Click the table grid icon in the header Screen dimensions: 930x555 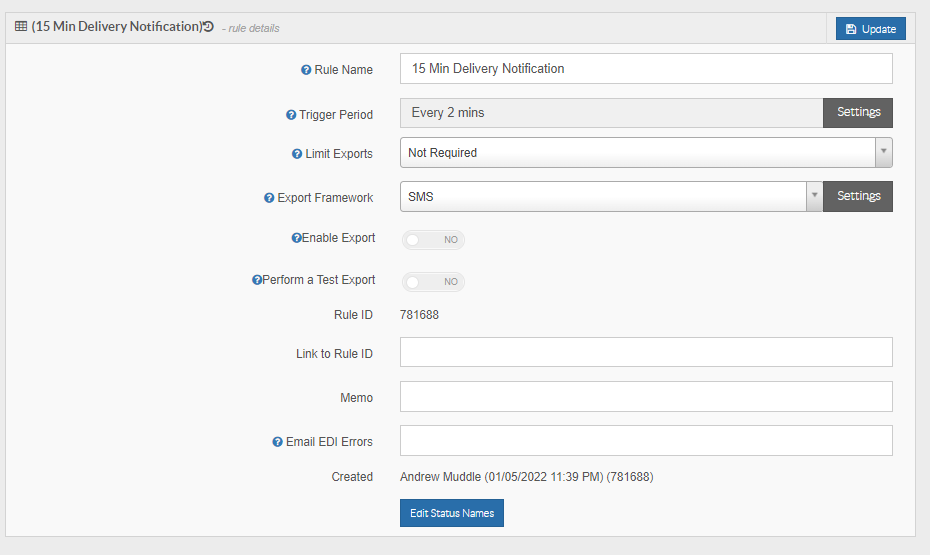point(21,26)
